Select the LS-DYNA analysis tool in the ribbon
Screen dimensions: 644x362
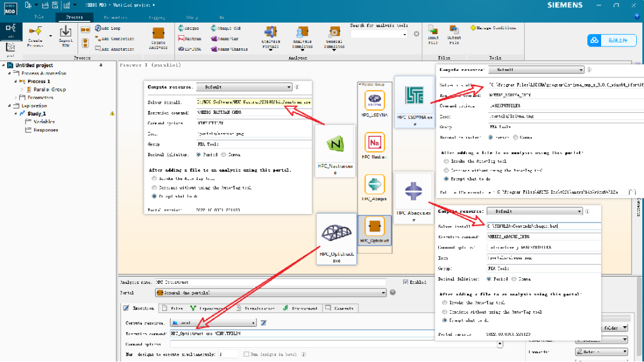point(190,49)
